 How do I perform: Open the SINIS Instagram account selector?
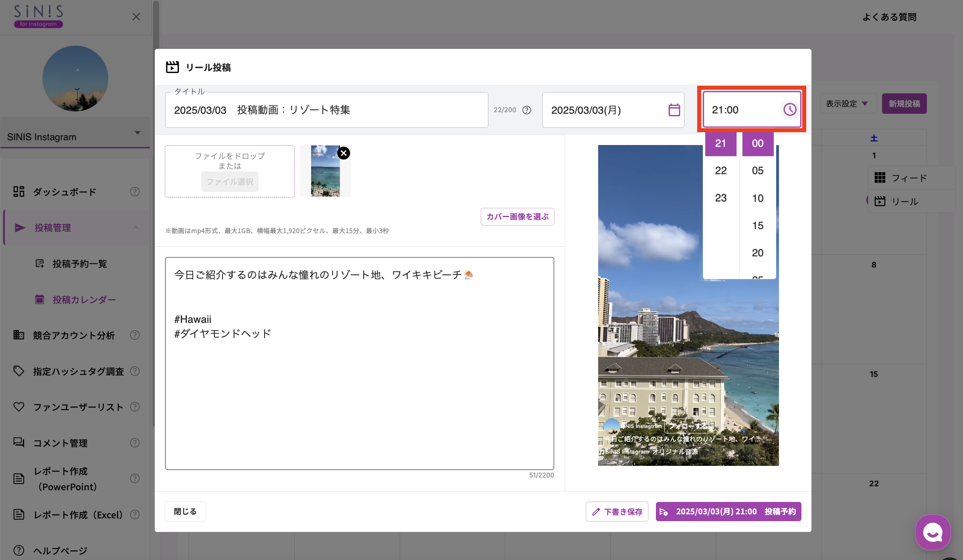coord(75,136)
